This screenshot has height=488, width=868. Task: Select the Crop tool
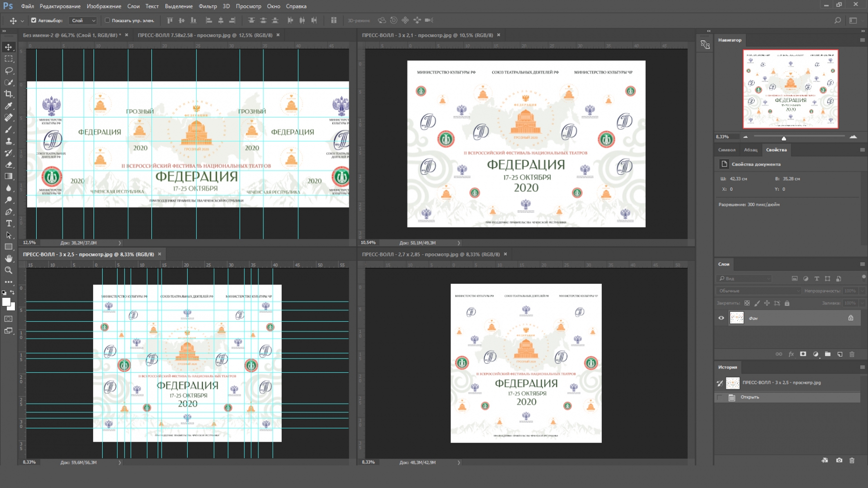click(x=9, y=94)
